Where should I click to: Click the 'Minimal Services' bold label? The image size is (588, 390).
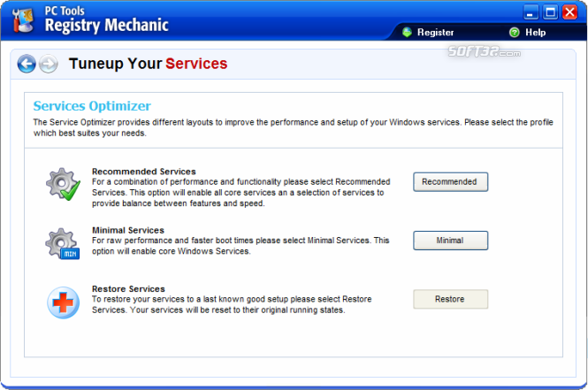point(128,230)
